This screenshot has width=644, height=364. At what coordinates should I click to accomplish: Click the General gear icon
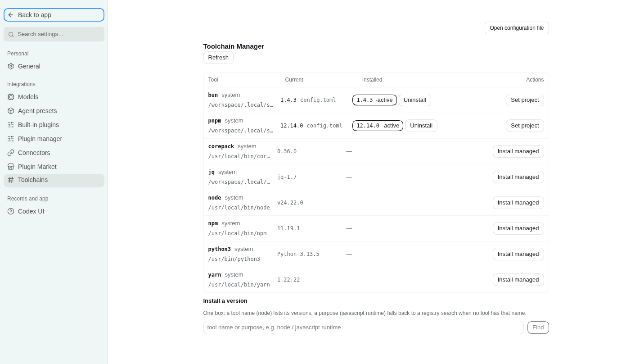pos(11,66)
